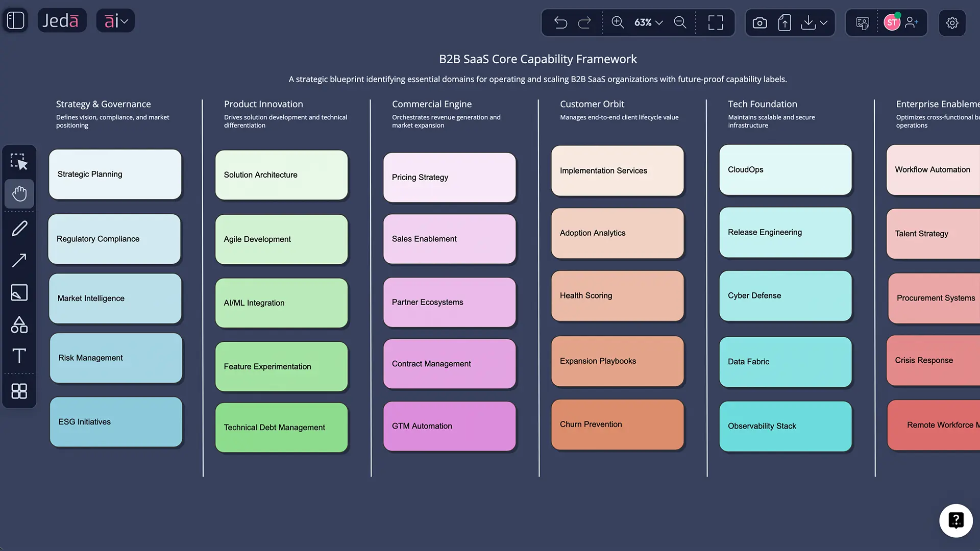Capture a screenshot with the camera icon
Image resolution: width=980 pixels, height=551 pixels.
759,22
